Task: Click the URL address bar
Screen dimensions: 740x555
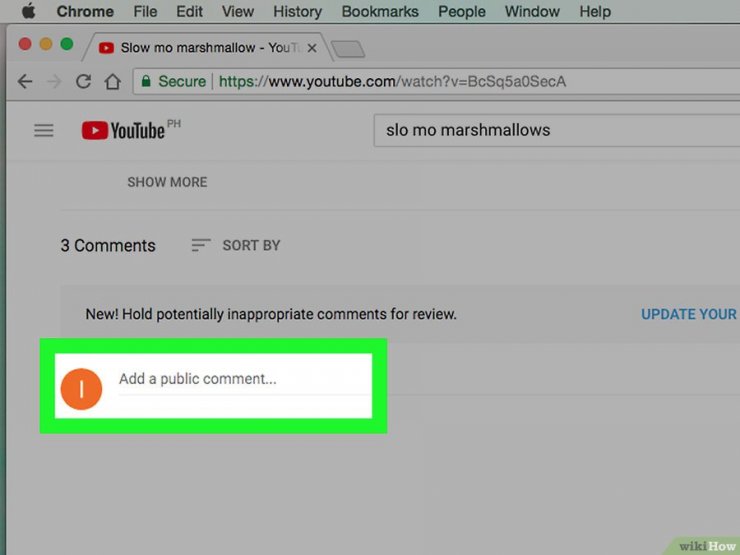Action: tap(437, 81)
